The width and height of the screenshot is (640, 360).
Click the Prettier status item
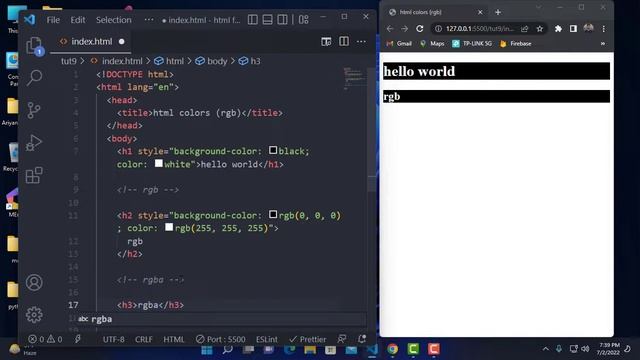coord(307,339)
